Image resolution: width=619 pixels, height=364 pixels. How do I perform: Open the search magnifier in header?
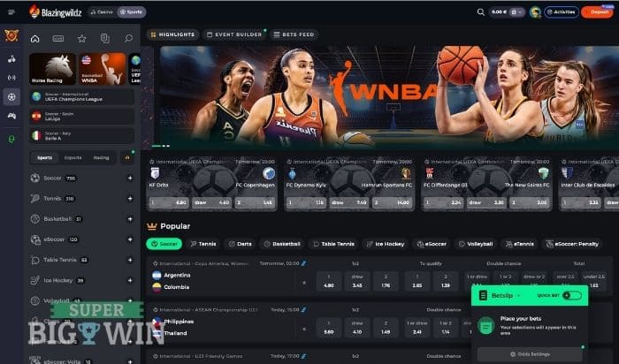point(480,12)
